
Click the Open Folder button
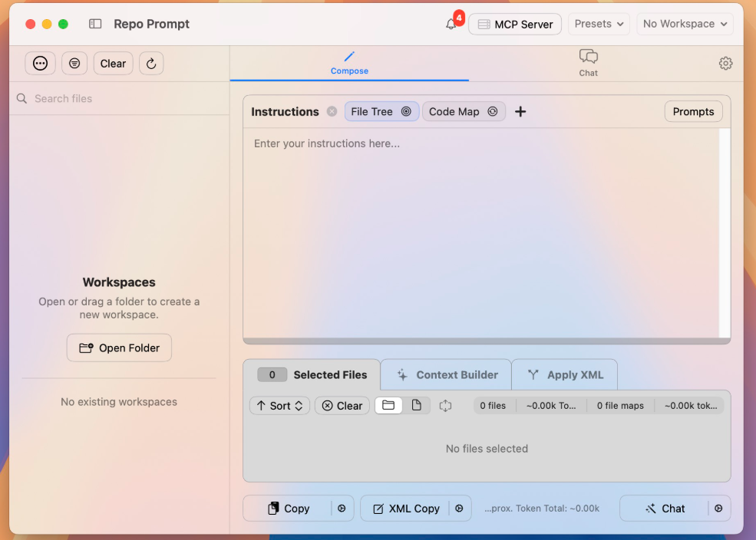[119, 348]
